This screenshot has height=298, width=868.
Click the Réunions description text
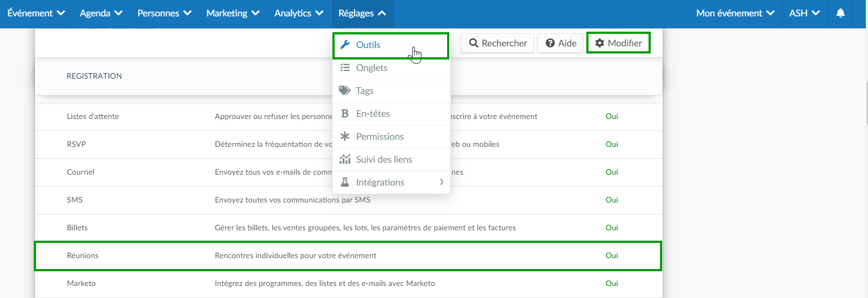295,255
